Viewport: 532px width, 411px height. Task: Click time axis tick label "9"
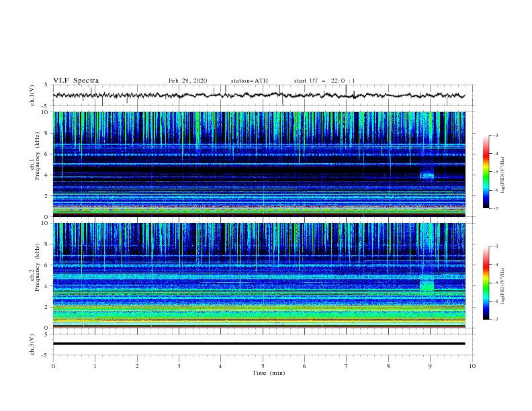(430, 366)
